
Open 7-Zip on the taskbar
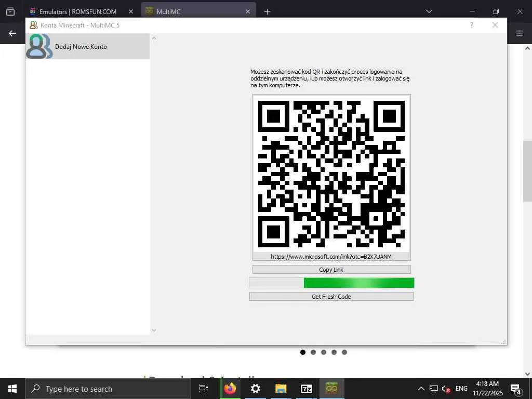[307, 389]
